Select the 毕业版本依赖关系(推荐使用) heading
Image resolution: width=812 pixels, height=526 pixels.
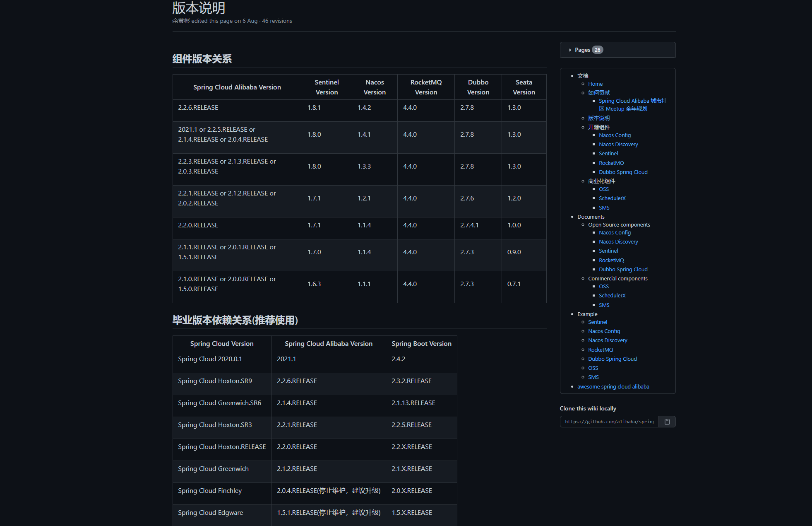tap(235, 320)
